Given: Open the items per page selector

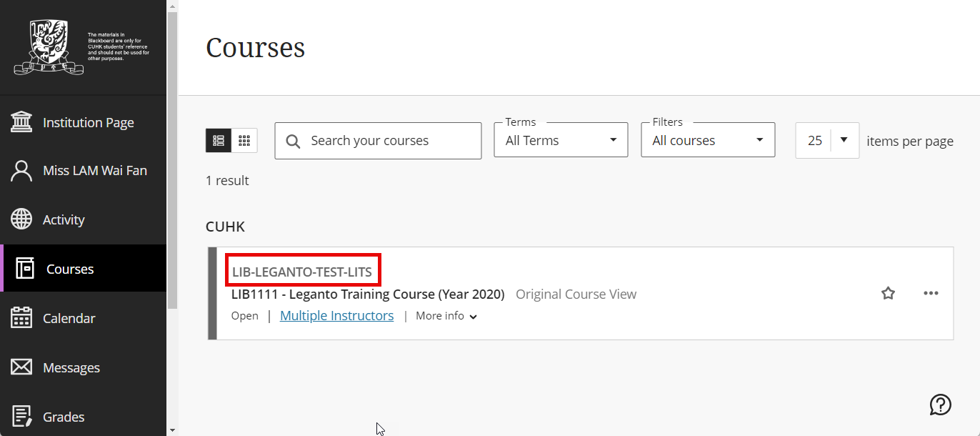Looking at the screenshot, I should 826,140.
